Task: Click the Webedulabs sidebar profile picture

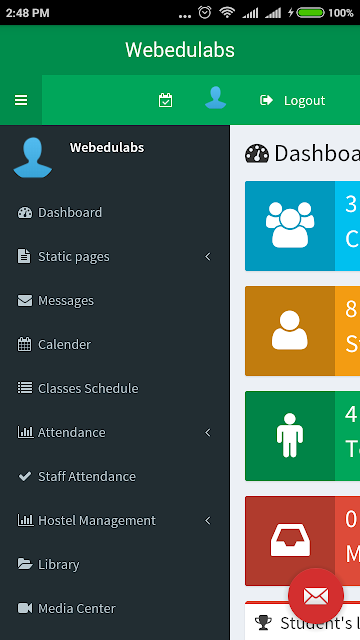Action: 33,158
